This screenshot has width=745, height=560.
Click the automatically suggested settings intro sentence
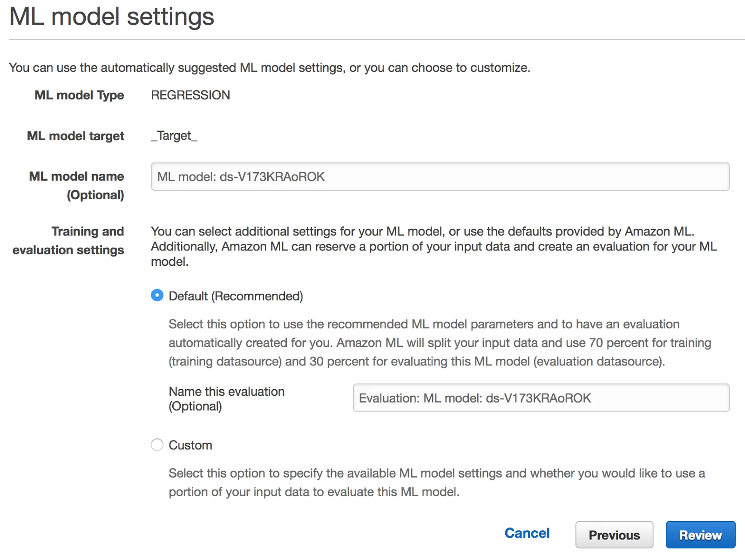pyautogui.click(x=270, y=67)
